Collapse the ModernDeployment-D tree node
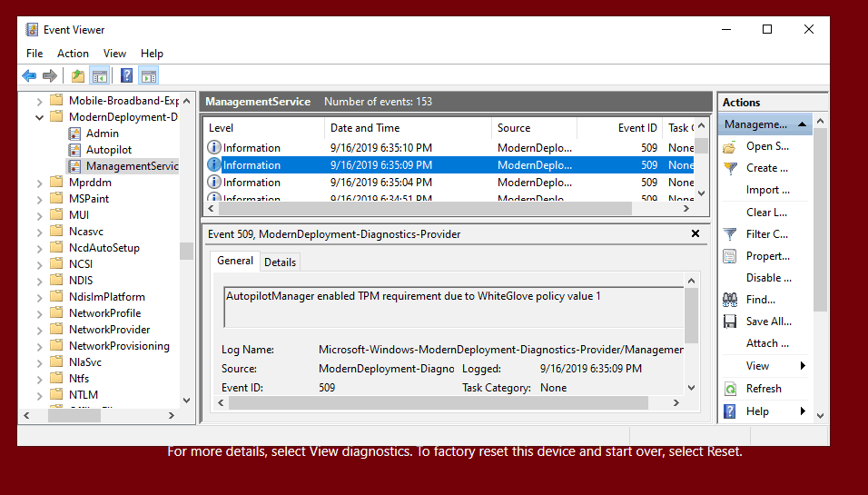Screen dimensions: 868x495 coord(39,117)
